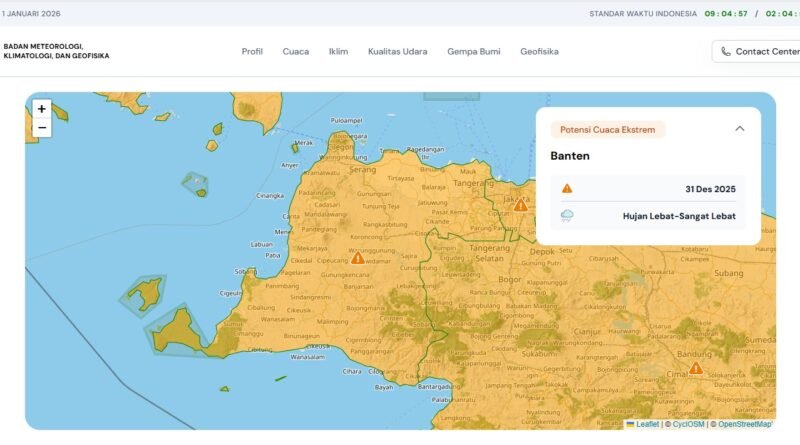Click the Badan Meteorologi, Klimatologi, dan Geofisika logo text
The width and height of the screenshot is (800, 445).
coord(56,51)
